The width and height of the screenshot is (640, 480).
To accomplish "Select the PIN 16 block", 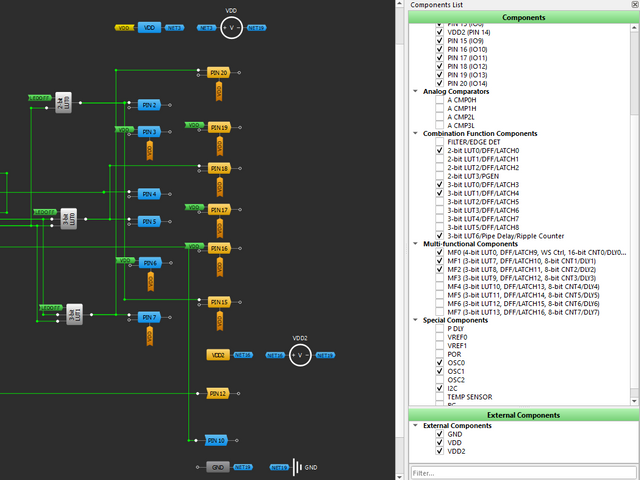I will click(218, 247).
